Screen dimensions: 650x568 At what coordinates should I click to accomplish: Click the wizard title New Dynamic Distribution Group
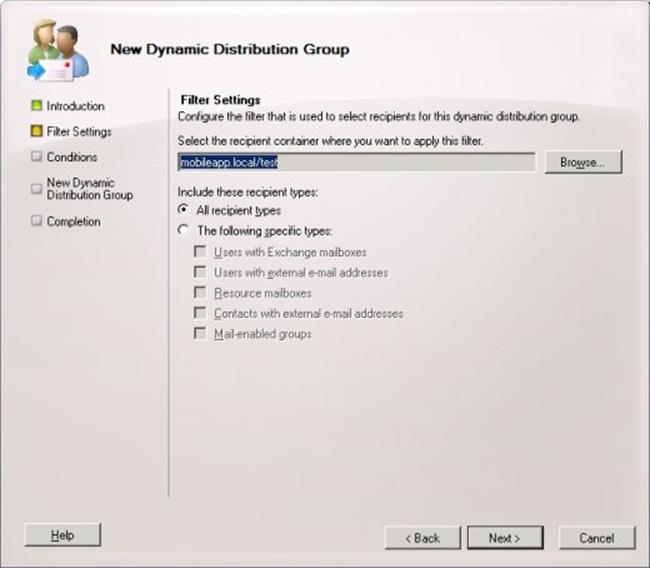click(230, 49)
